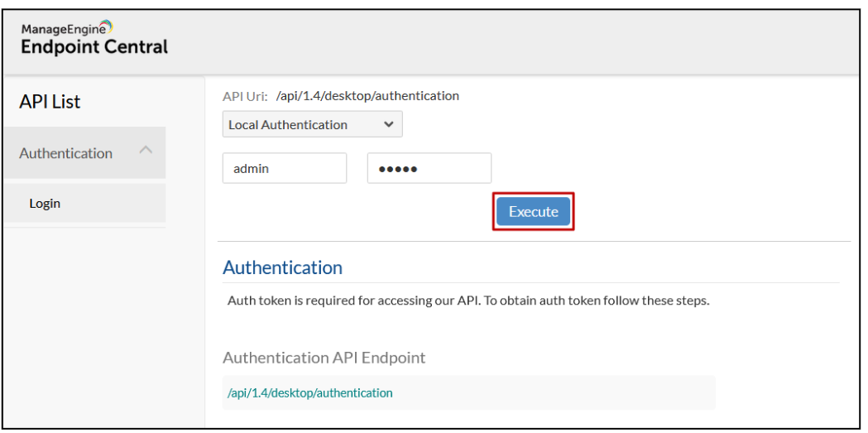The height and width of the screenshot is (433, 868).
Task: Focus the password input field
Action: click(x=429, y=168)
